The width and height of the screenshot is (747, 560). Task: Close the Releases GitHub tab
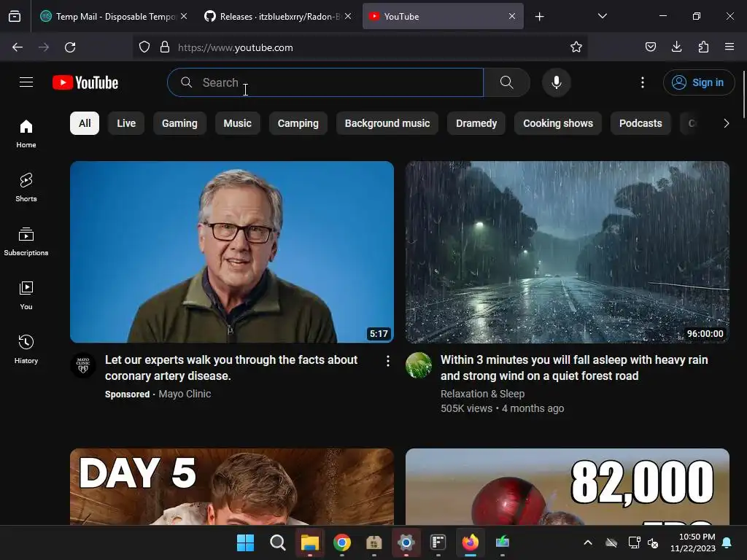(x=348, y=16)
